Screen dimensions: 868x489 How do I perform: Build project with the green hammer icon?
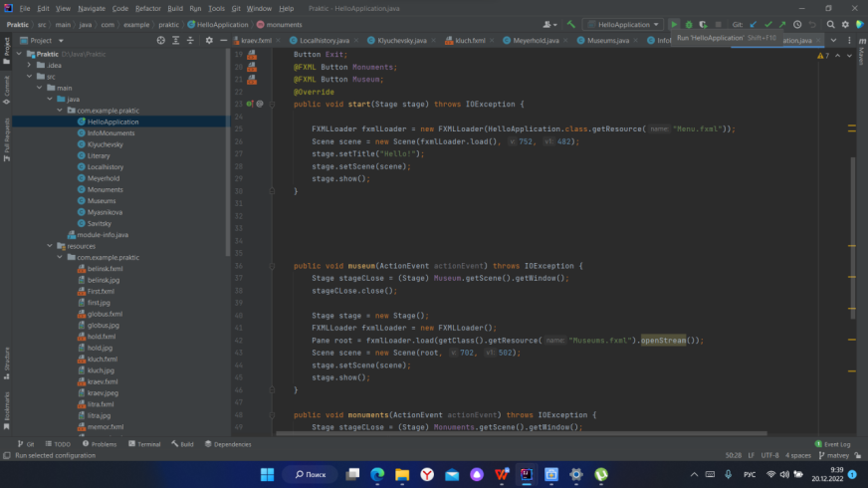tap(570, 24)
